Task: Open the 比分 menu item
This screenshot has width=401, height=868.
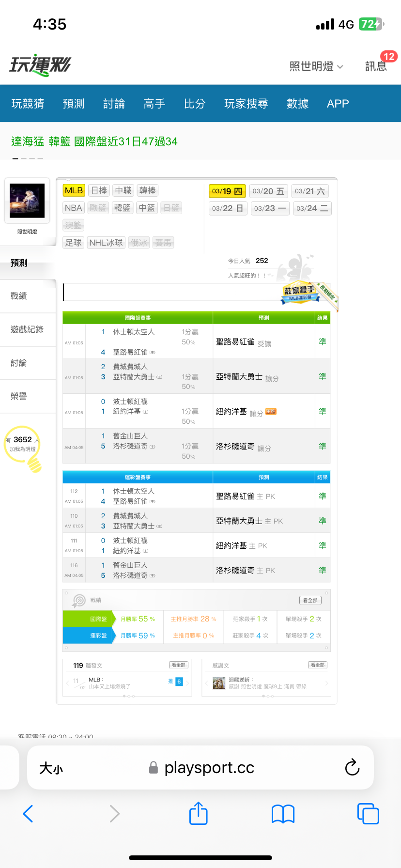Action: point(195,104)
